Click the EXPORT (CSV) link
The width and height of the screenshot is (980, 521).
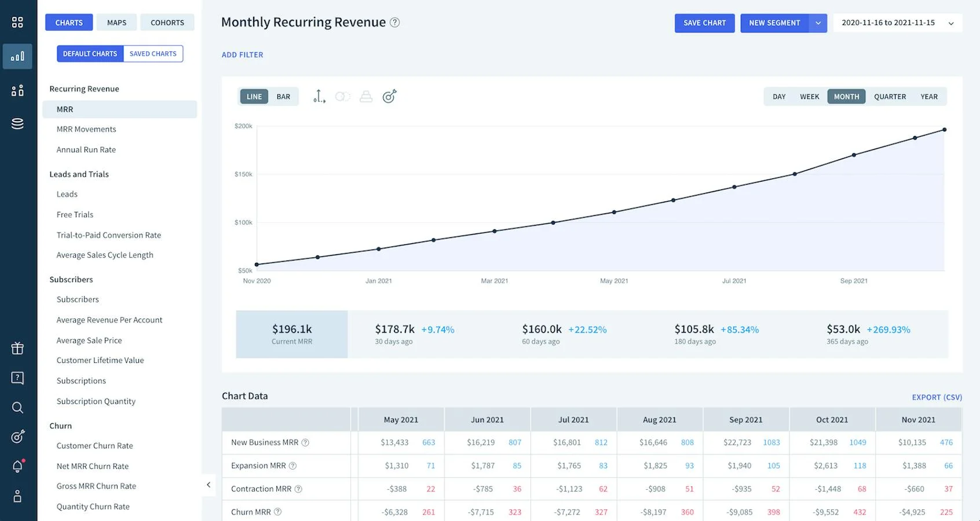click(x=937, y=397)
